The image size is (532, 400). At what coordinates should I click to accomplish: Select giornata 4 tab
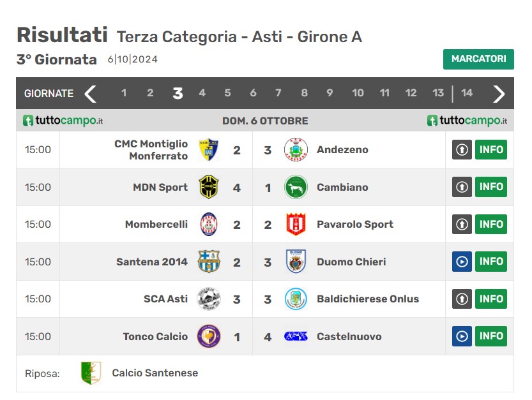(x=202, y=93)
